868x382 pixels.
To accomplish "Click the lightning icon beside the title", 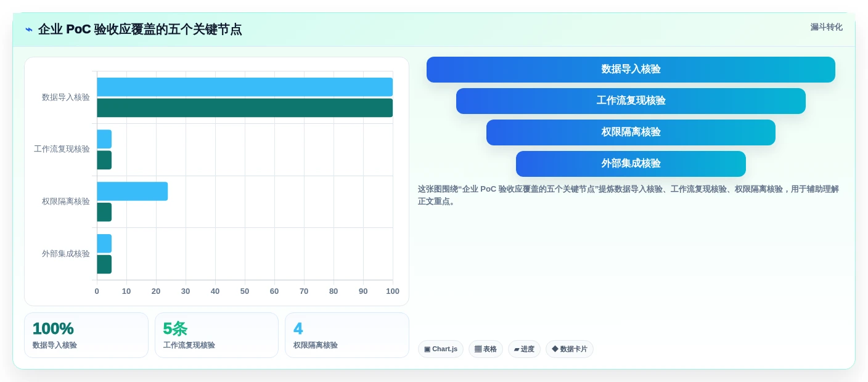I will (x=29, y=30).
